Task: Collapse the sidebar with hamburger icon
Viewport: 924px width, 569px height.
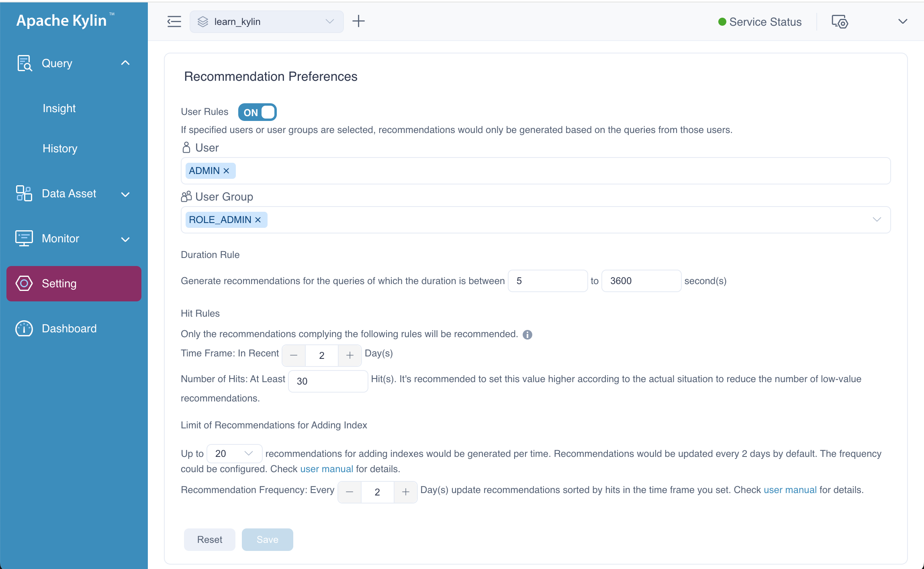Action: coord(174,21)
